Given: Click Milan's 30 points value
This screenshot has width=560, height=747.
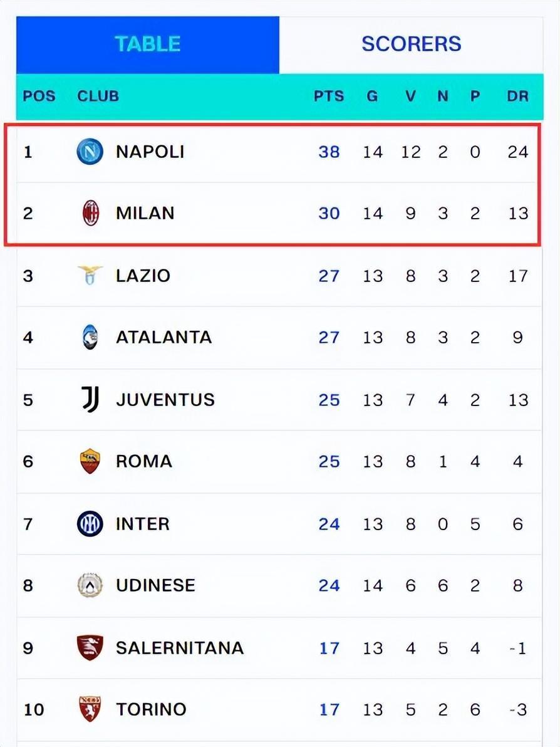Looking at the screenshot, I should [329, 214].
